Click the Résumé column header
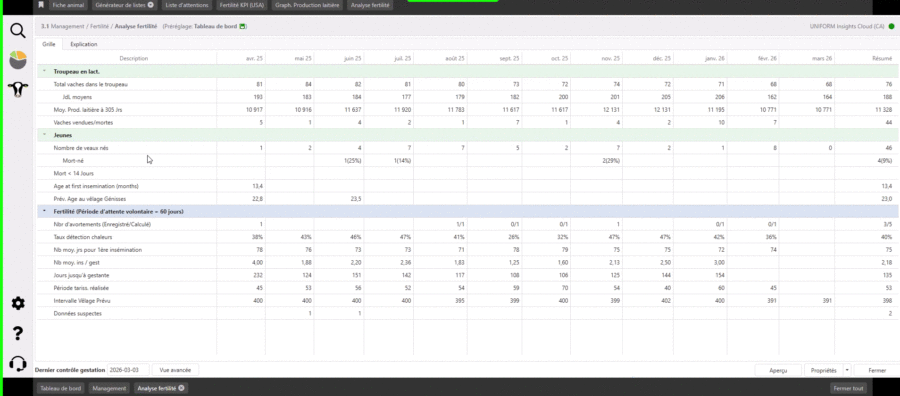The height and width of the screenshot is (396, 900). point(867,59)
